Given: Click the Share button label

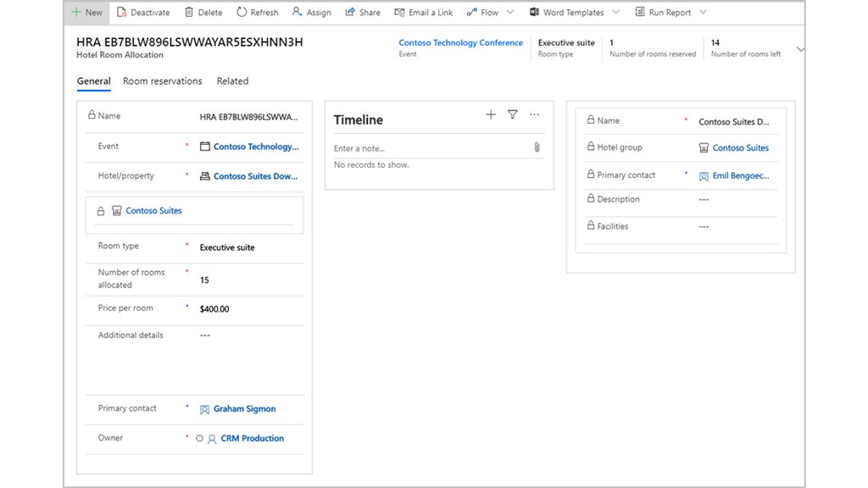Looking at the screenshot, I should tap(370, 12).
